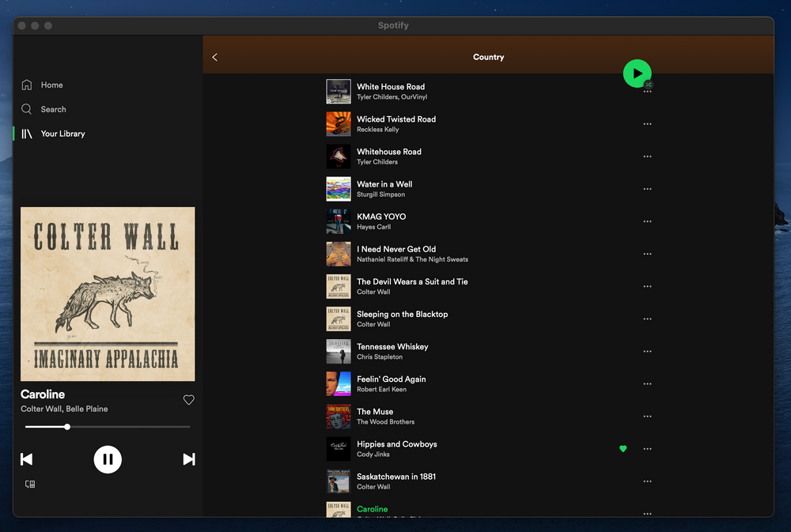Viewport: 791px width, 532px height.
Task: Click the Home icon in sidebar
Action: coord(27,85)
